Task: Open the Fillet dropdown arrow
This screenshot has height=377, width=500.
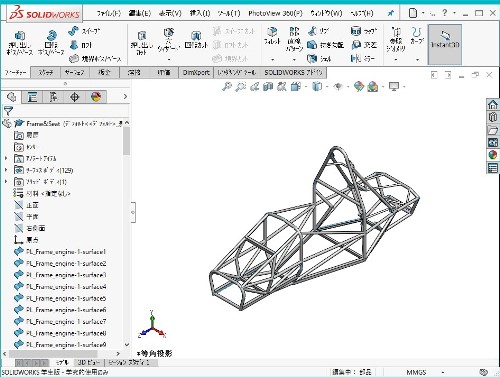Action: point(272,60)
